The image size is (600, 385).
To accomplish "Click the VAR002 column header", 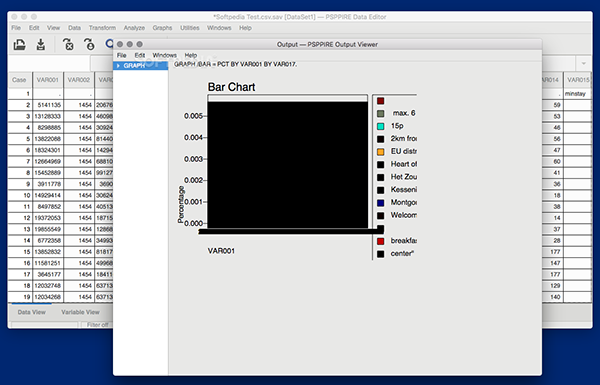I will click(79, 80).
